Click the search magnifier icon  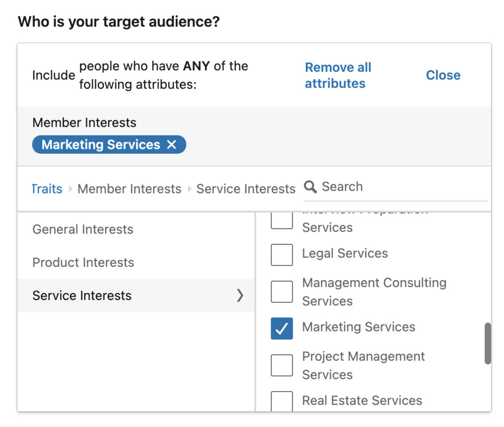(310, 187)
